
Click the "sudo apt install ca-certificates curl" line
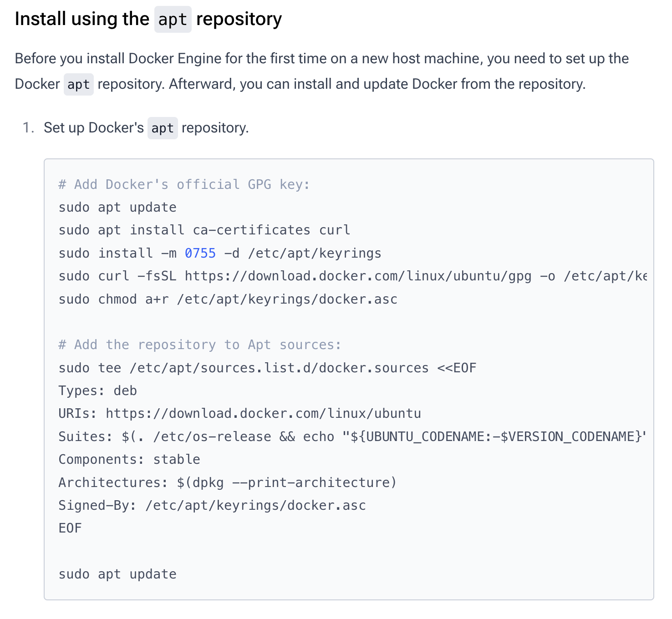click(x=204, y=230)
